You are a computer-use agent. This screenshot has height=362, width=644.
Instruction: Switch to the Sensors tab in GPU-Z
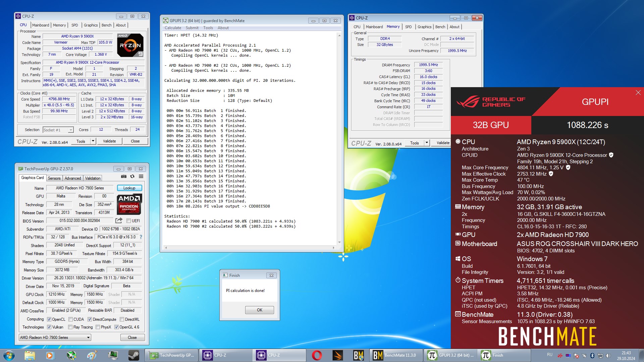(54, 178)
